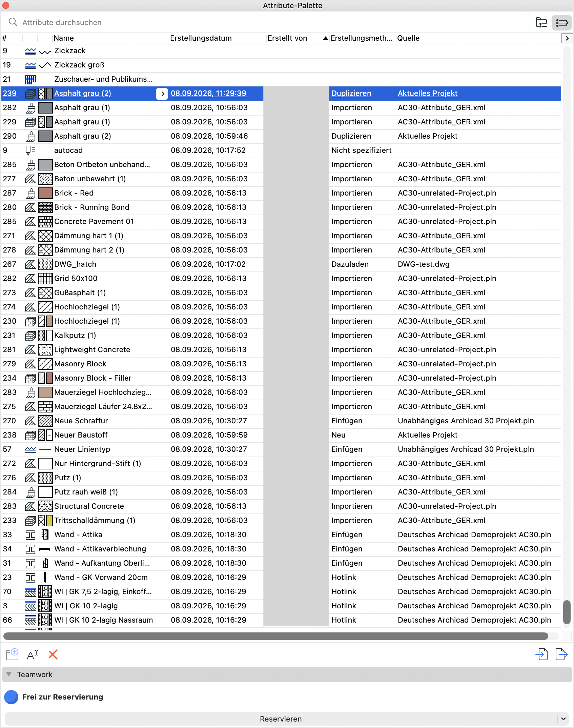The height and width of the screenshot is (728, 574).
Task: Select Wand - GK Vorwand 20cm row
Action: (281, 577)
